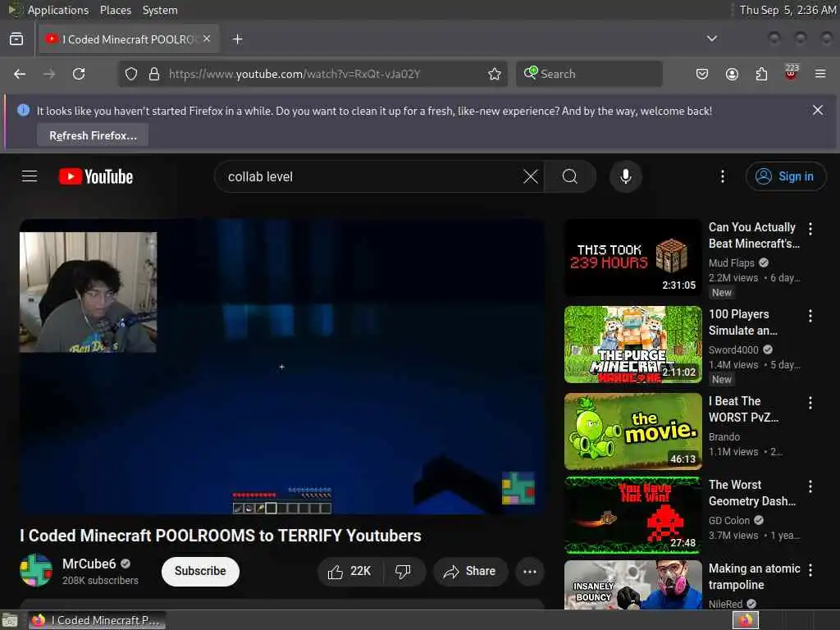840x630 pixels.
Task: Open the Firefox account icon
Action: (x=732, y=74)
